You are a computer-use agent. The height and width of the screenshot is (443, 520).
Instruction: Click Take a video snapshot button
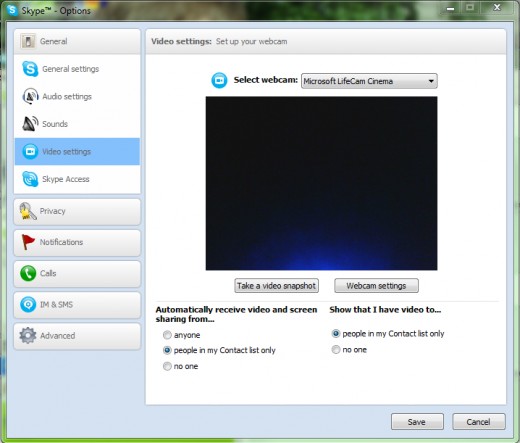pyautogui.click(x=276, y=286)
